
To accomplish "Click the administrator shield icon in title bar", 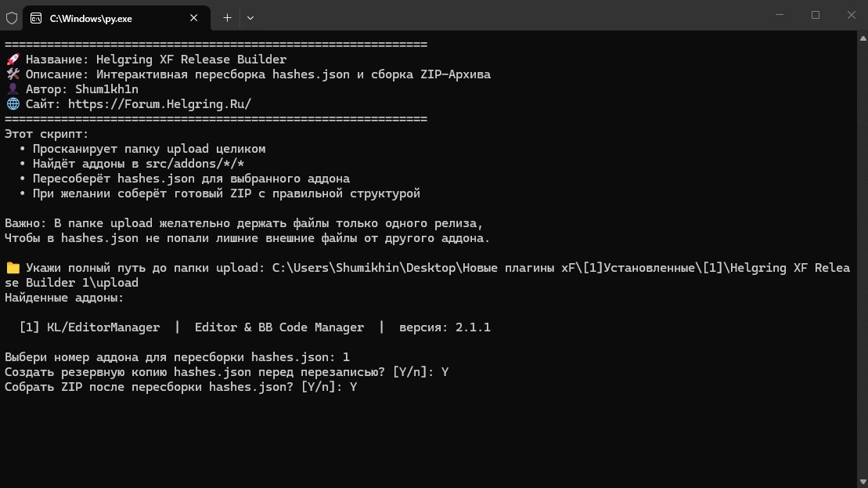I will (12, 18).
